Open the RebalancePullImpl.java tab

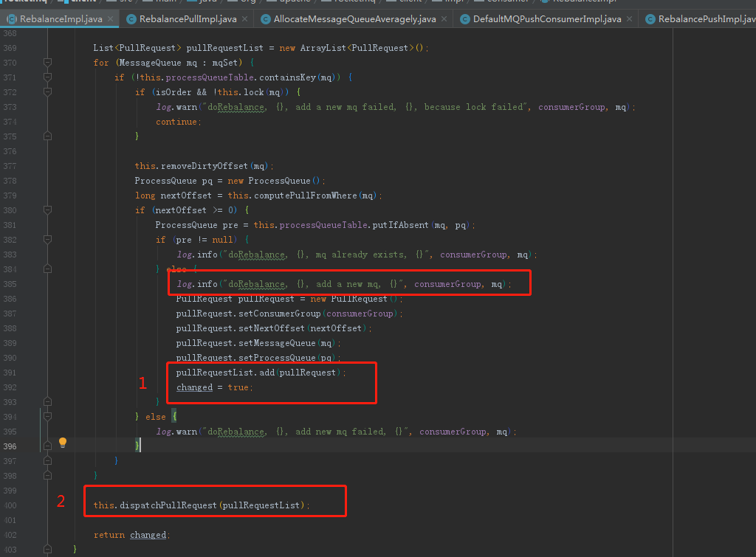188,18
